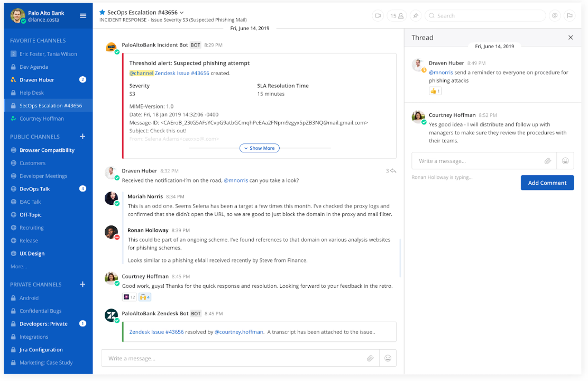Image resolution: width=588 pixels, height=381 pixels.
Task: Attach file to main message box
Action: 370,358
